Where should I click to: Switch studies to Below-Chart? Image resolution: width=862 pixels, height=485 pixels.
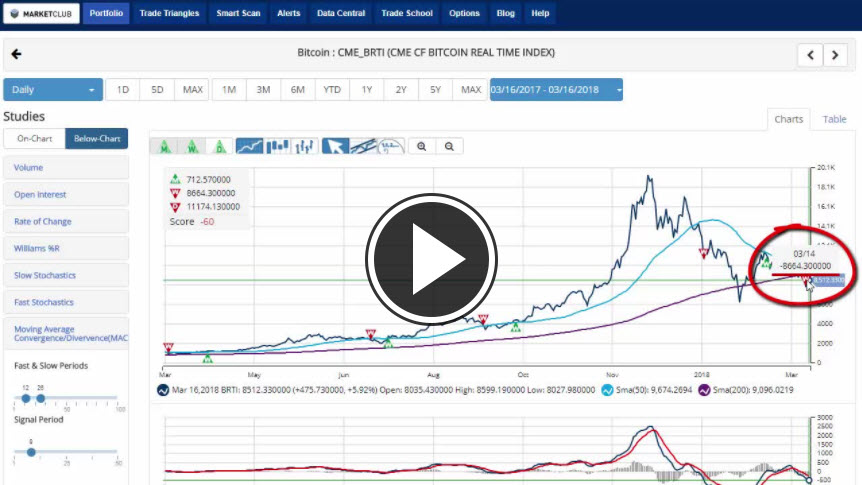click(96, 139)
